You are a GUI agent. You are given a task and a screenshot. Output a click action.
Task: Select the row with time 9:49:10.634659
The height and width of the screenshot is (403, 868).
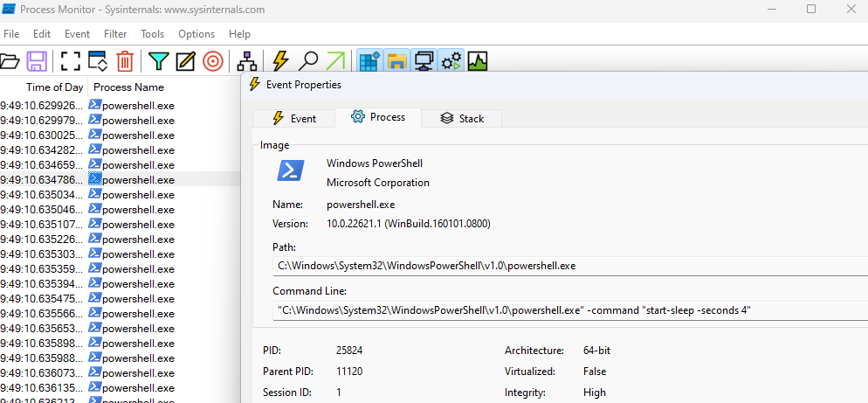click(121, 164)
